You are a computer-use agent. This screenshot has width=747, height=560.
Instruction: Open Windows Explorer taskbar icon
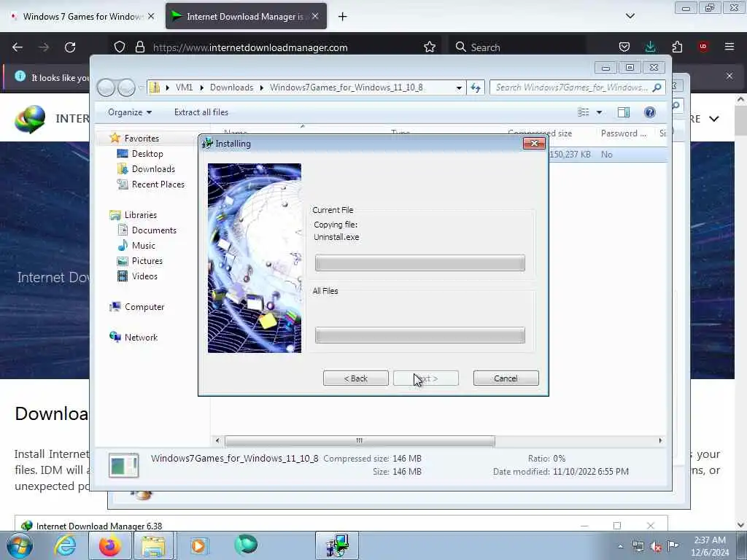tap(153, 545)
